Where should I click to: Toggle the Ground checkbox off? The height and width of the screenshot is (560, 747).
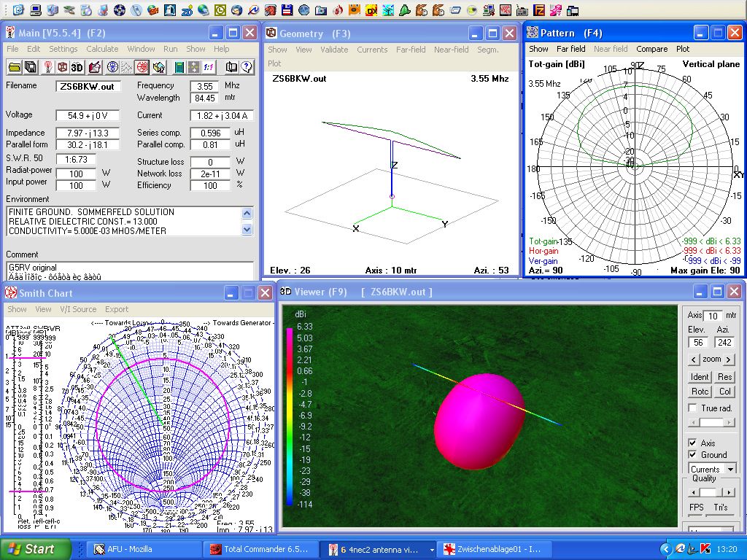click(x=693, y=454)
